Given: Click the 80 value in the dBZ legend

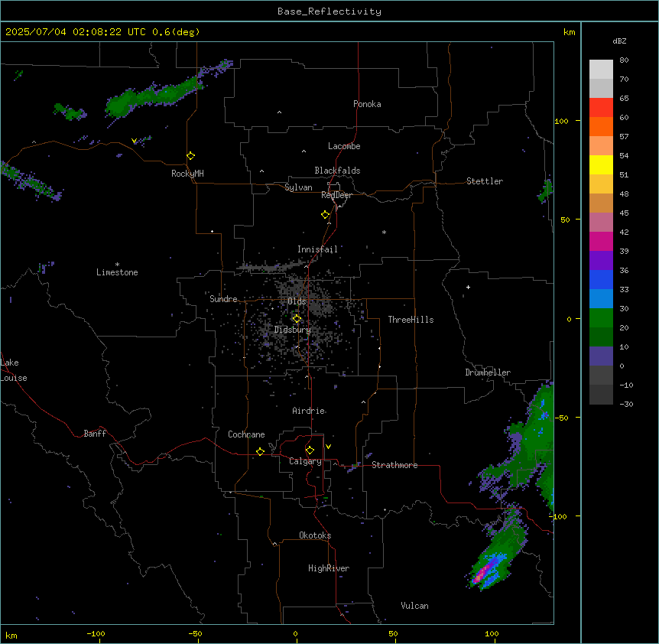Looking at the screenshot, I should coord(624,60).
